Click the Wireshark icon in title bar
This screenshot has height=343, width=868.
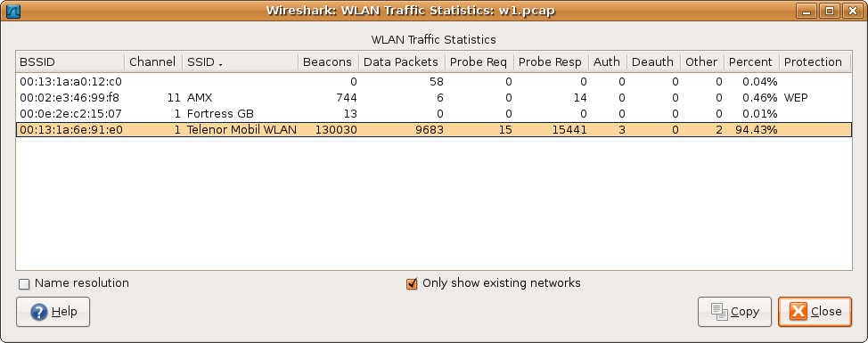click(12, 11)
